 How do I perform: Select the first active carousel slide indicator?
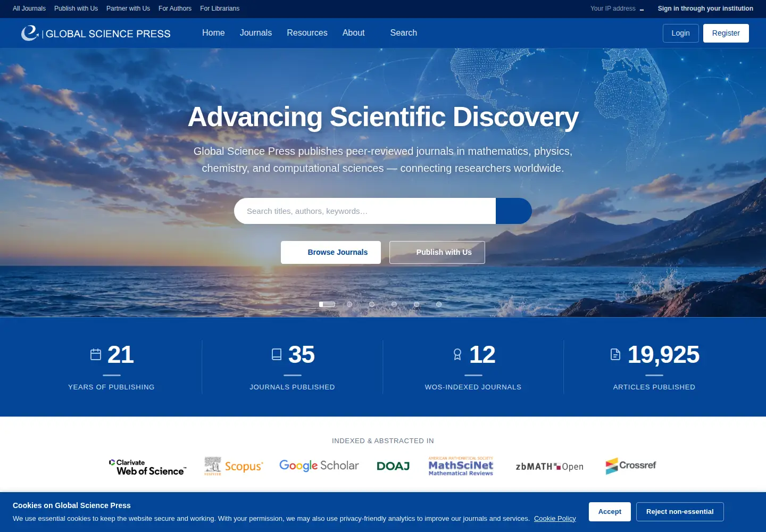(x=327, y=304)
